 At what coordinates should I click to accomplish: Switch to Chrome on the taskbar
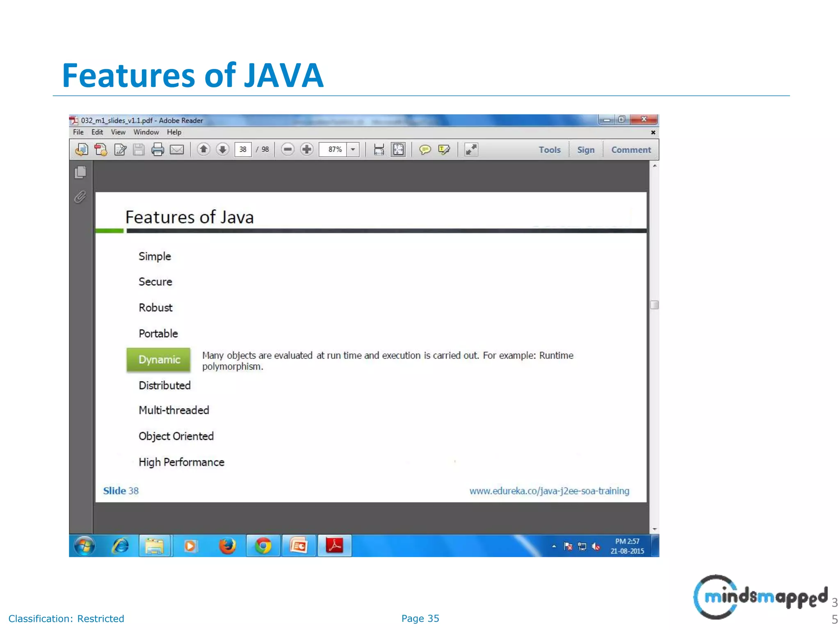263,546
